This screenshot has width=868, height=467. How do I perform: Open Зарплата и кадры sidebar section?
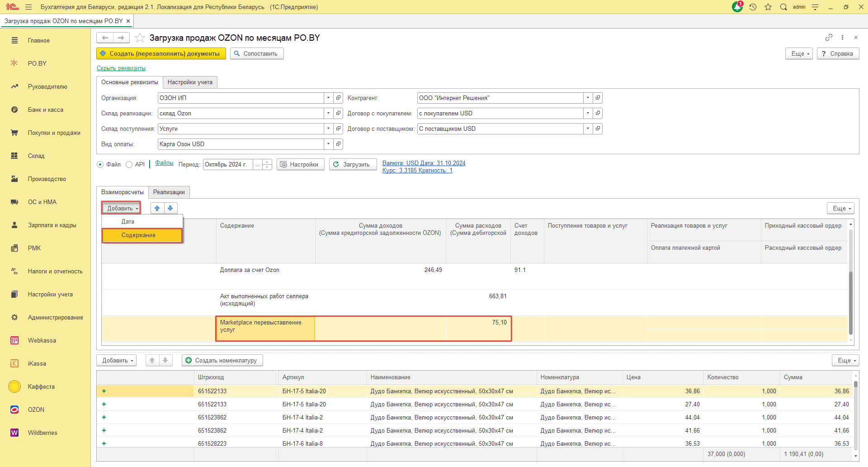pyautogui.click(x=52, y=225)
